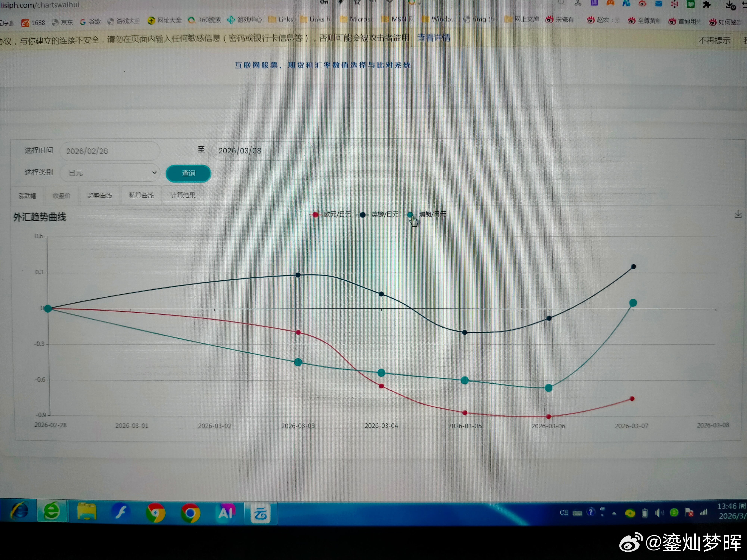Click the chart download icon
This screenshot has height=560, width=747.
(x=738, y=214)
